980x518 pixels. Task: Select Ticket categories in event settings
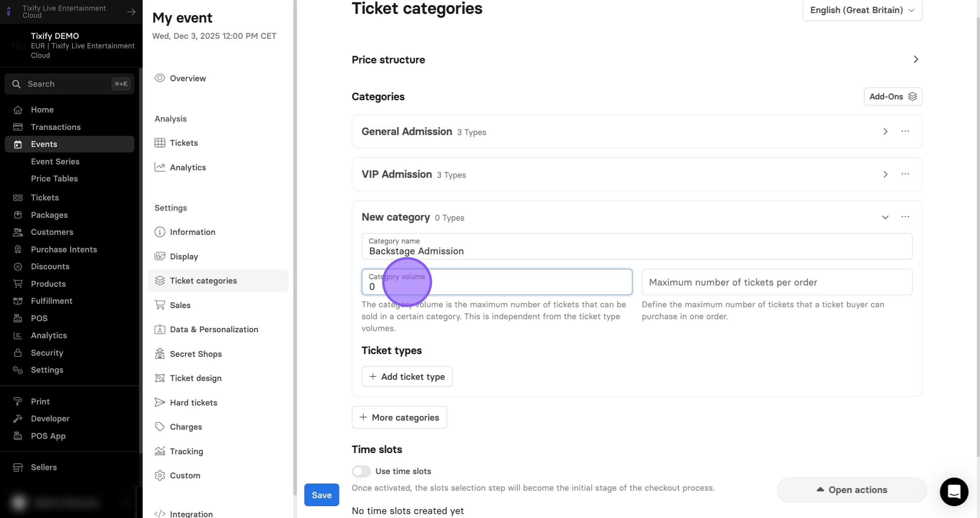(218, 281)
